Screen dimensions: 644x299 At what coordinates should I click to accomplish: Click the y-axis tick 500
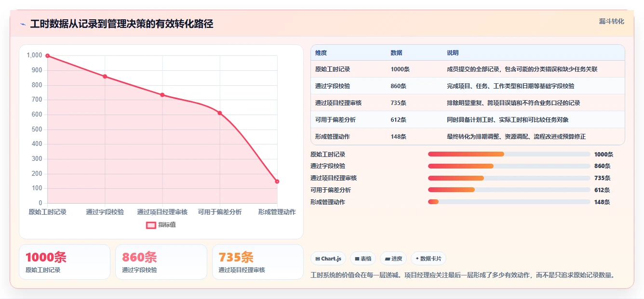coord(37,129)
